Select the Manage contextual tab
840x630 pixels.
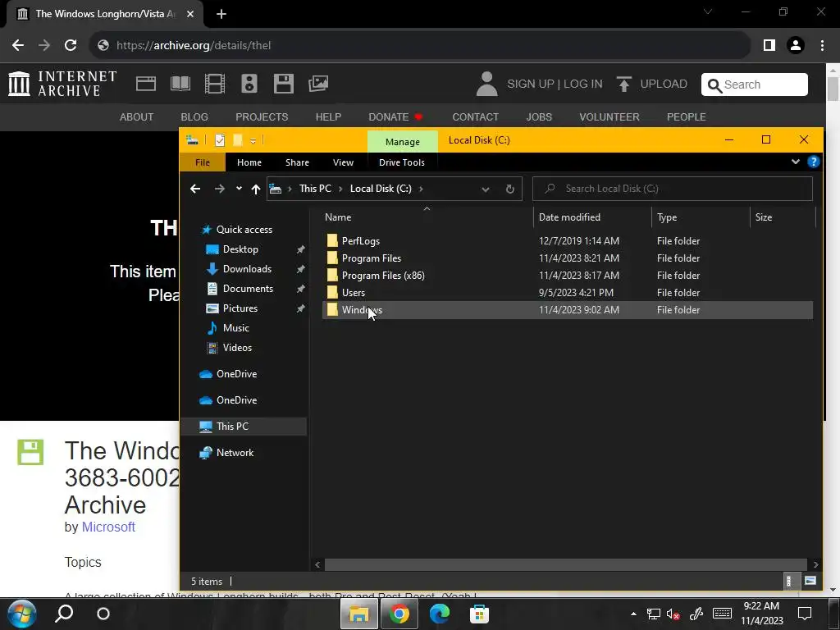pyautogui.click(x=402, y=142)
